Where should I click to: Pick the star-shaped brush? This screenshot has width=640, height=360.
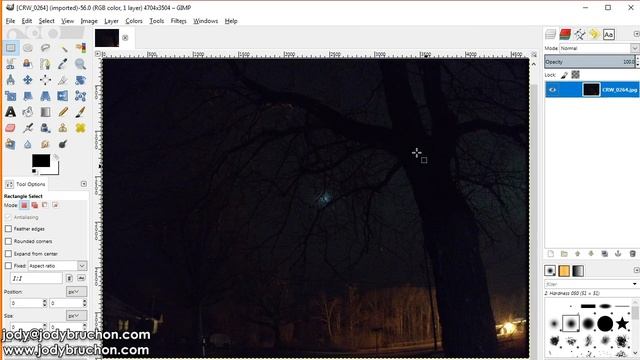click(x=622, y=323)
